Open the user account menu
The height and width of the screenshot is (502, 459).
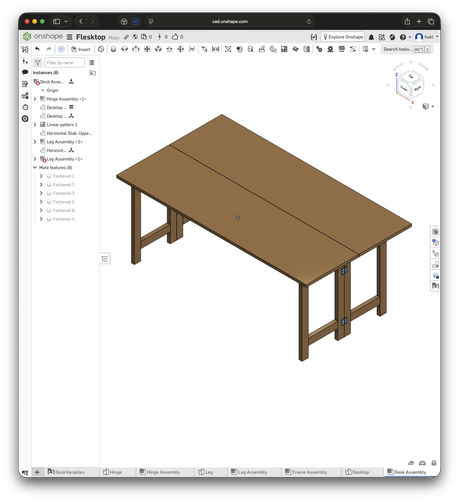tap(427, 37)
